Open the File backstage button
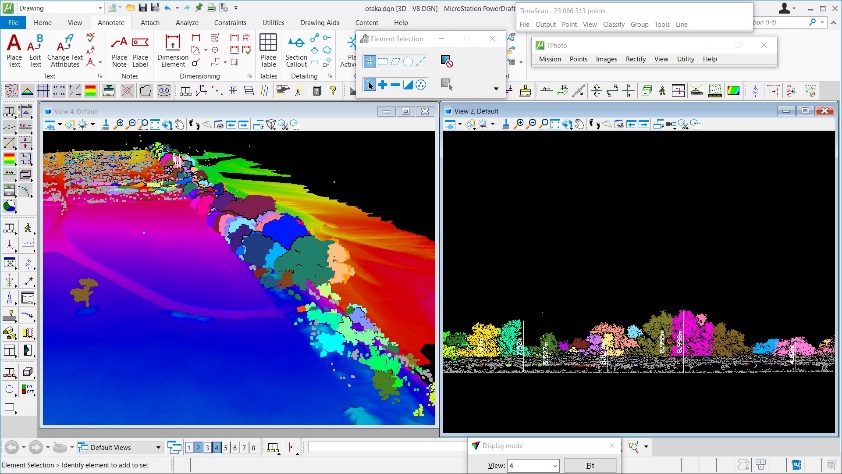Screen dimensions: 842x474 coord(13,22)
